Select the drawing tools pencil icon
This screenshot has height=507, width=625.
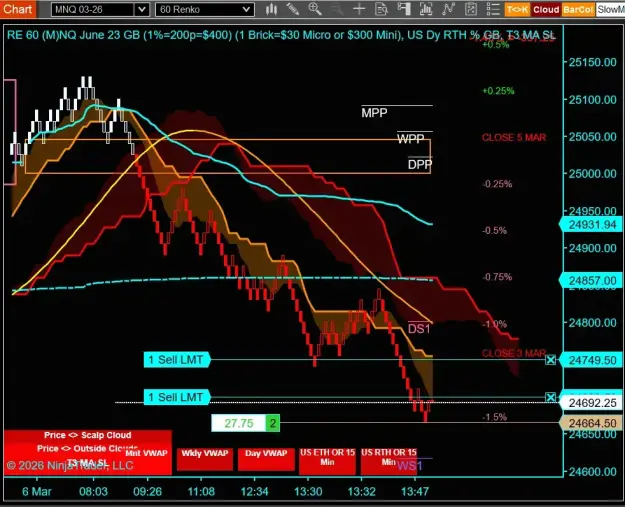293,9
